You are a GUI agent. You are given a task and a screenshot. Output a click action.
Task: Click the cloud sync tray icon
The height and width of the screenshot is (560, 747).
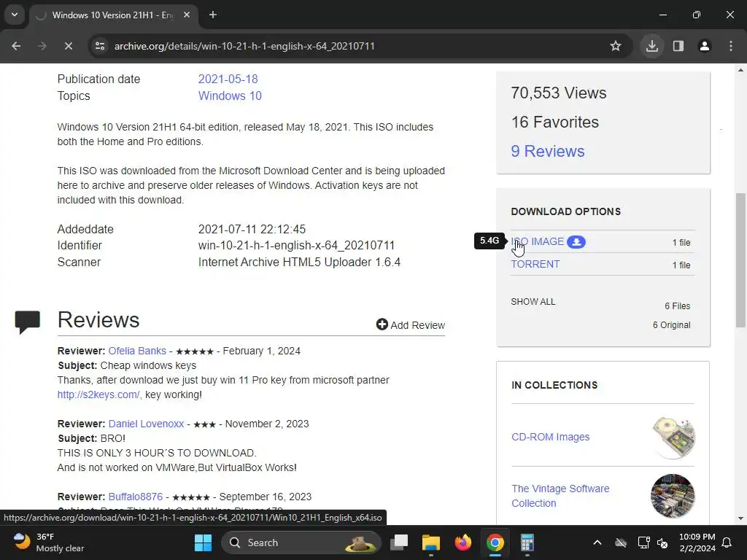click(x=621, y=542)
